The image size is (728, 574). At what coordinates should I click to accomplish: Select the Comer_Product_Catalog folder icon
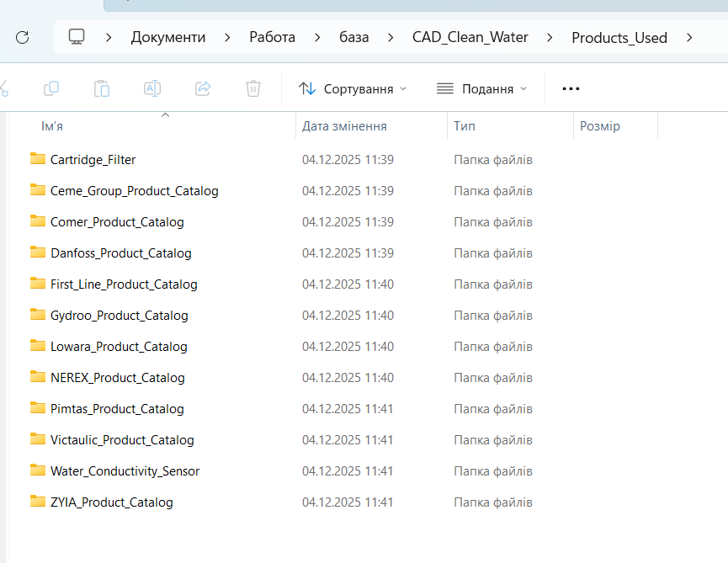38,221
